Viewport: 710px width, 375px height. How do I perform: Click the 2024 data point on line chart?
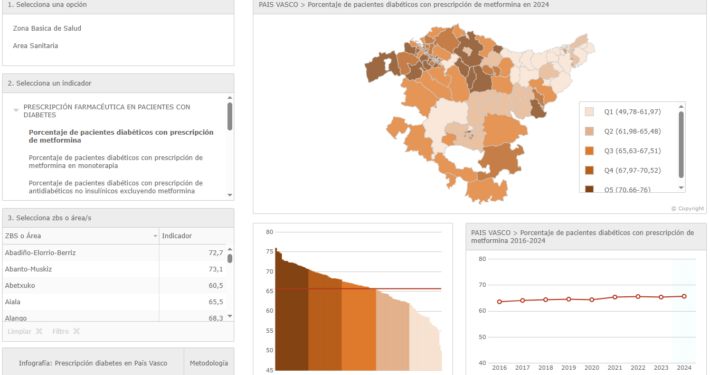click(684, 296)
